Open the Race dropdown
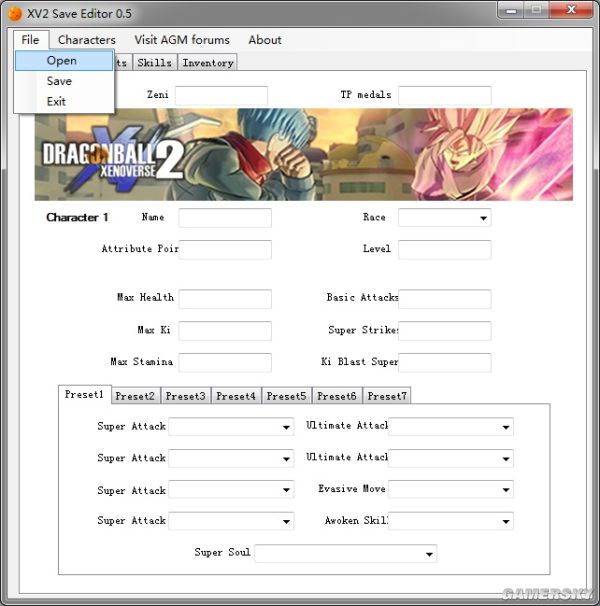Image resolution: width=600 pixels, height=606 pixels. (x=445, y=218)
